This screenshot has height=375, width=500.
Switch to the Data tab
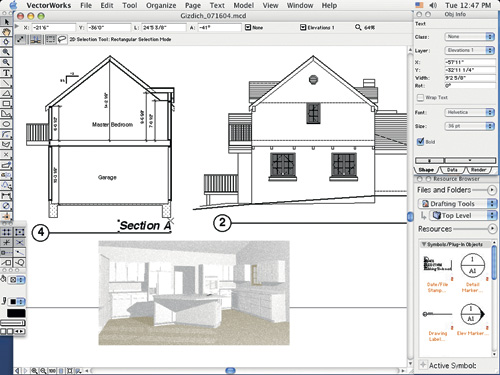pyautogui.click(x=452, y=170)
